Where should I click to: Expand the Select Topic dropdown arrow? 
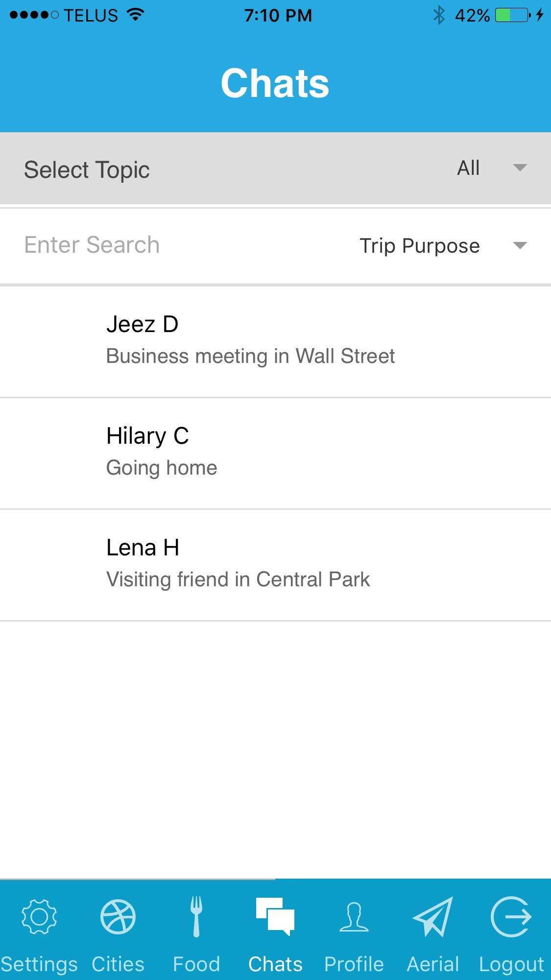[520, 168]
